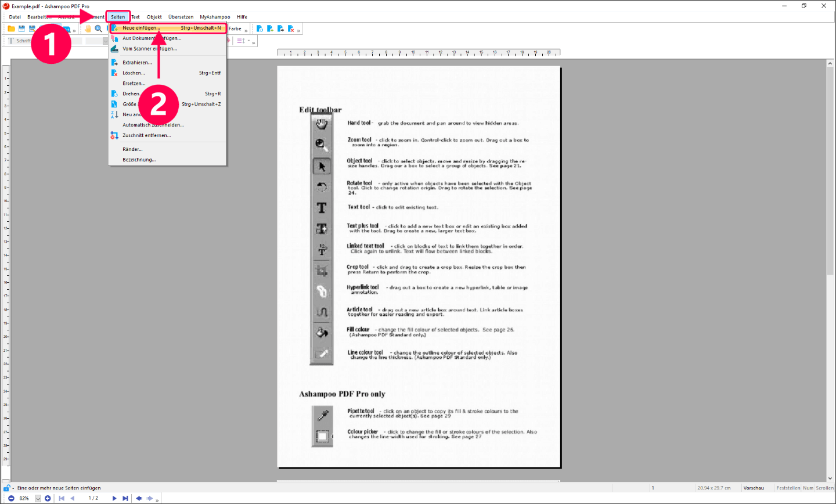Screen dimensions: 836x504
Task: Select the Hand tool in the top toolbar
Action: 88,28
